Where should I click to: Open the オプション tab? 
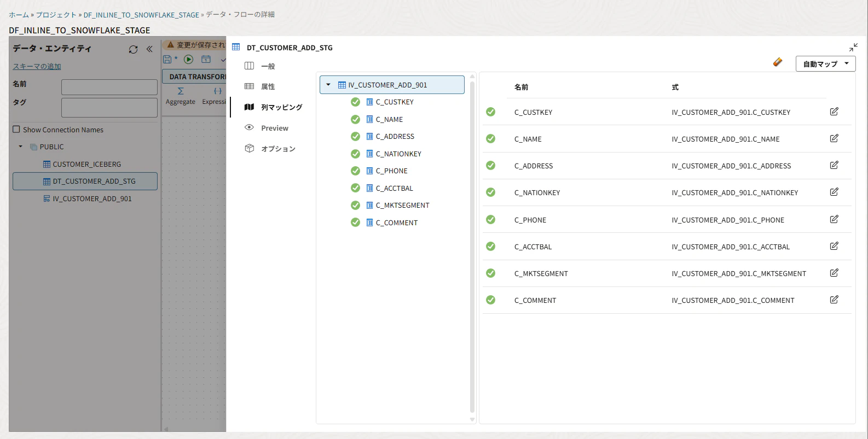click(278, 149)
